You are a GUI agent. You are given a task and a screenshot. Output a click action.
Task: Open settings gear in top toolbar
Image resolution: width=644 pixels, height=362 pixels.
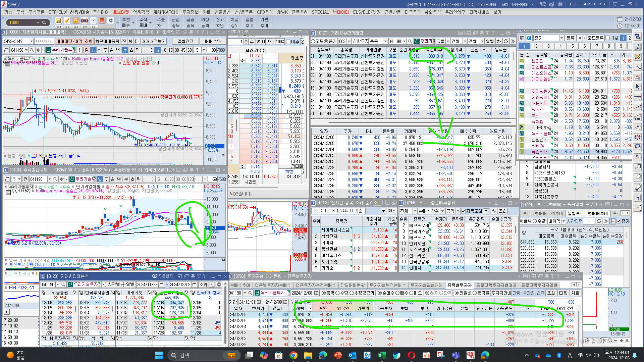[111, 21]
